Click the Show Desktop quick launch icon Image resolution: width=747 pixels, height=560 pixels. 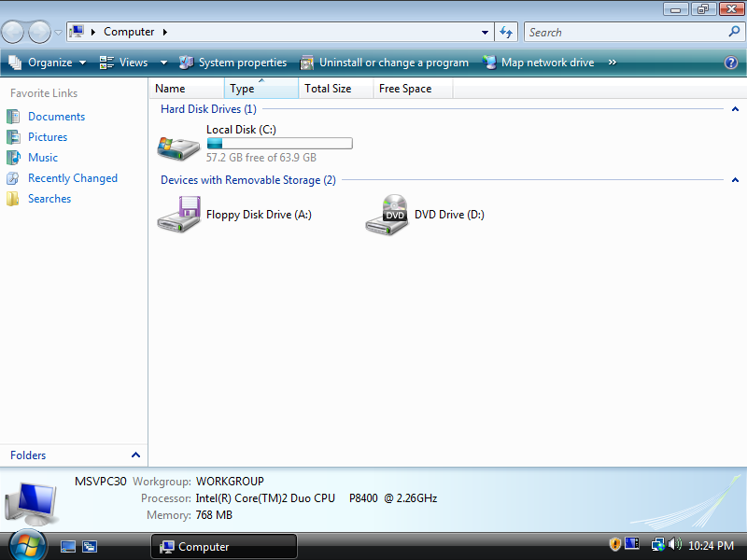67,546
